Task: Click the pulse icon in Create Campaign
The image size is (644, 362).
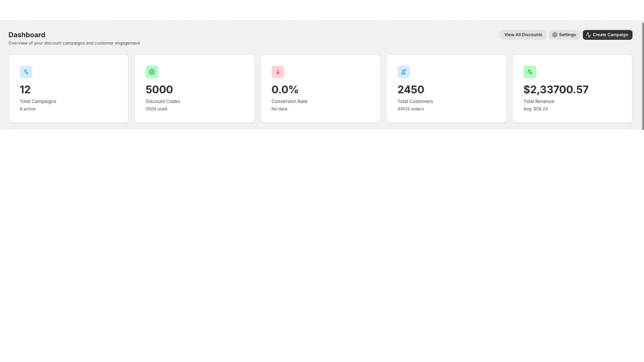Action: click(x=588, y=35)
